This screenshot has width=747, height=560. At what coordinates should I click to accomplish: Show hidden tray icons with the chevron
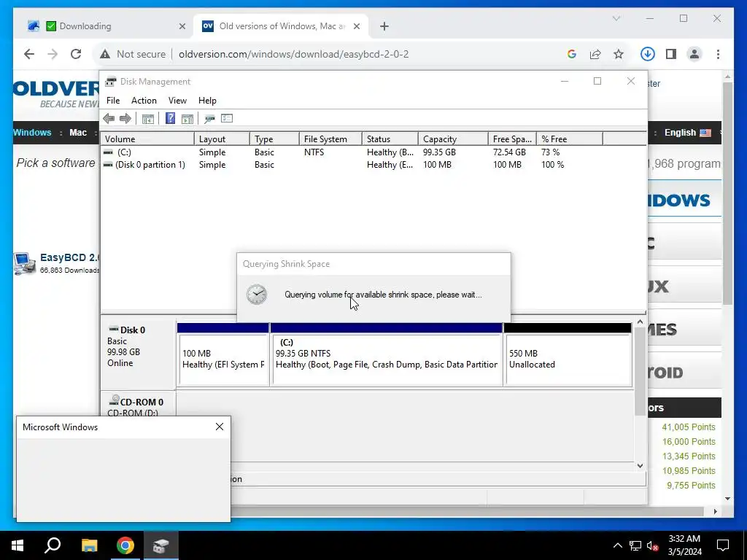pyautogui.click(x=617, y=545)
